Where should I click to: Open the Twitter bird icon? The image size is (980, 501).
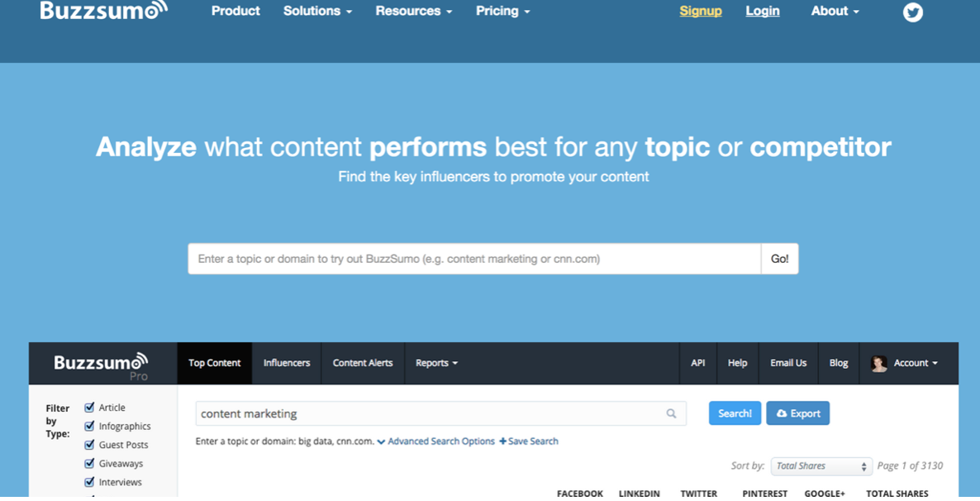pyautogui.click(x=912, y=12)
